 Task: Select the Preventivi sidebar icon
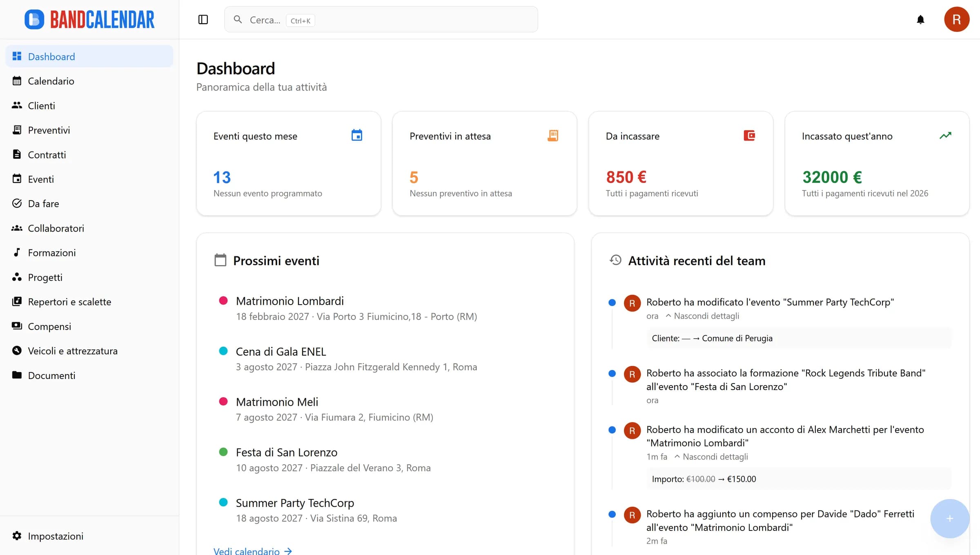tap(17, 130)
